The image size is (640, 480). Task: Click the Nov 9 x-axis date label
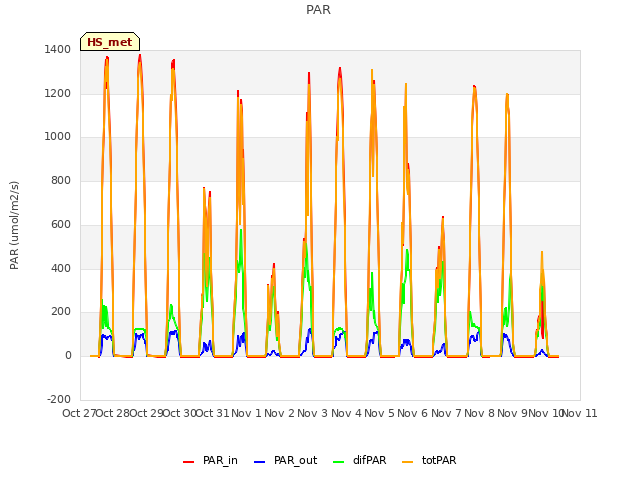513,413
